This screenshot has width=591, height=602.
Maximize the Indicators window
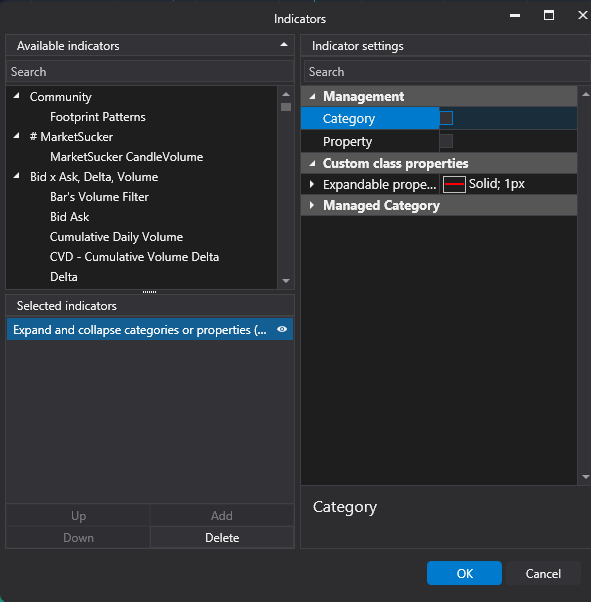[x=549, y=15]
